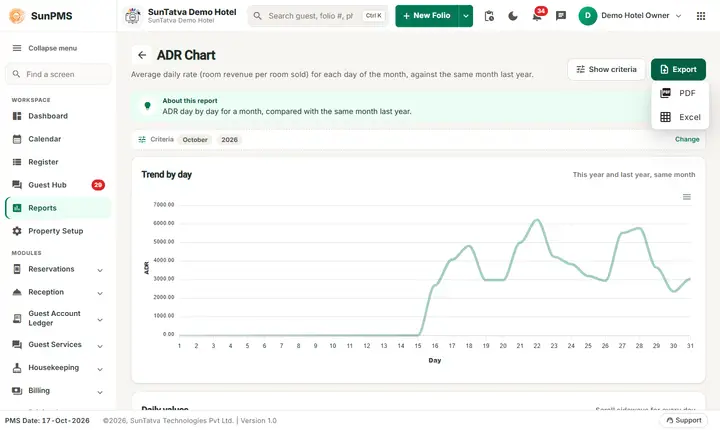
Task: Click the Version 1.0 footer text
Action: pos(259,420)
